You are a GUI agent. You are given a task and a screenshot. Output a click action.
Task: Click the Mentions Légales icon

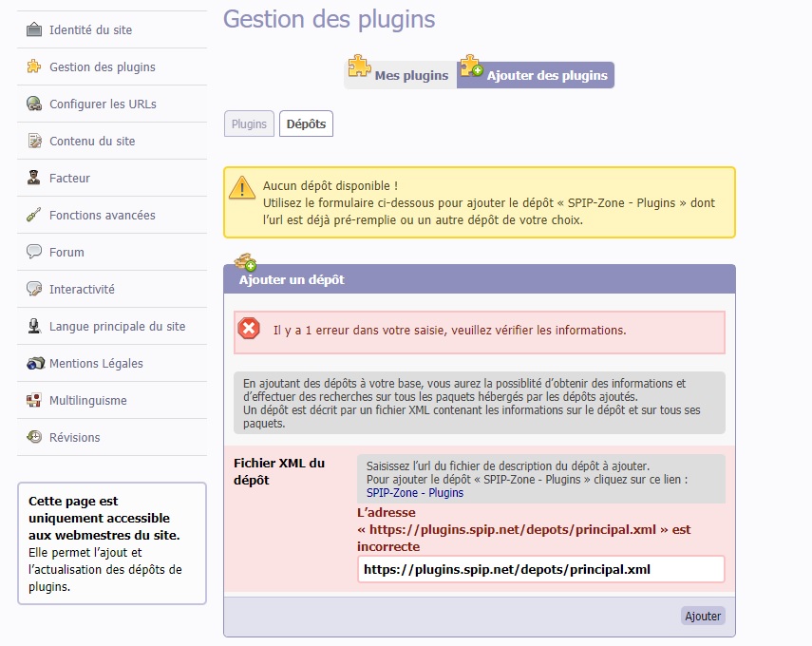coord(35,363)
